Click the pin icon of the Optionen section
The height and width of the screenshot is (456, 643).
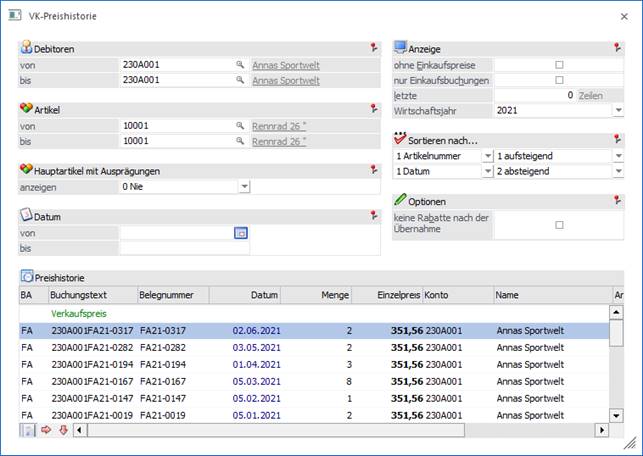click(618, 201)
